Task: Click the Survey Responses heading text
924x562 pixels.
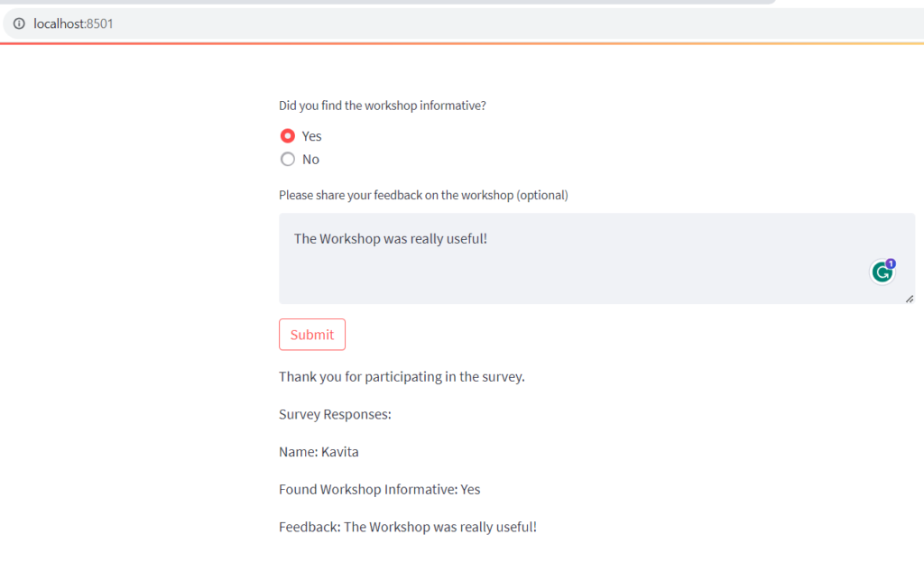Action: point(336,414)
